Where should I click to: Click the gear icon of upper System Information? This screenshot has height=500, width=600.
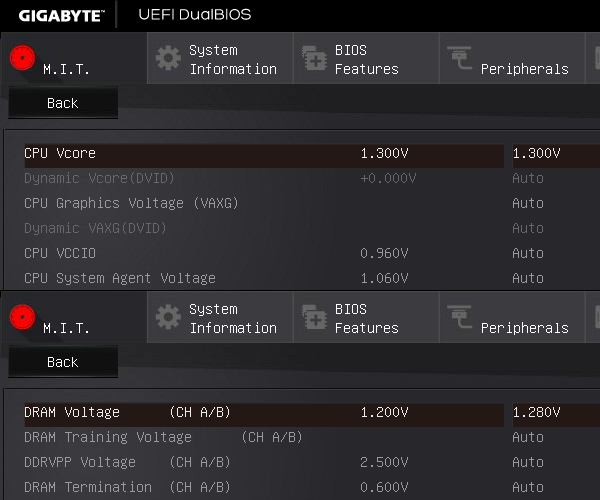click(168, 58)
